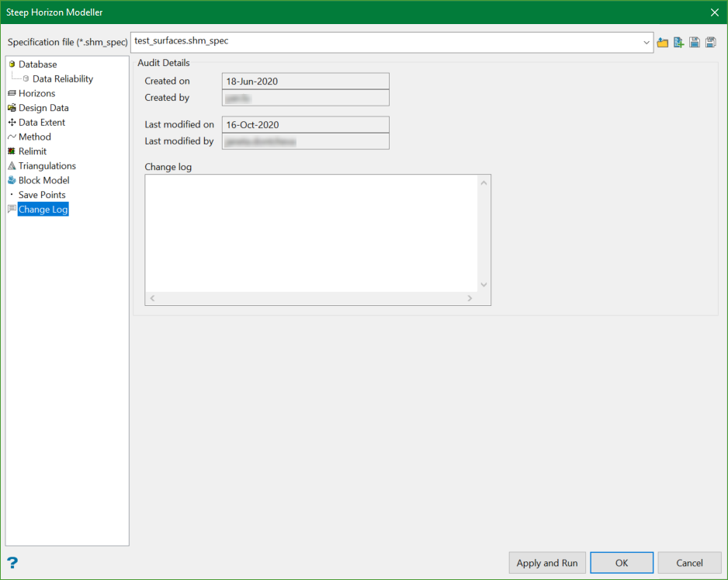728x580 pixels.
Task: Open the Block Model page
Action: 44,180
